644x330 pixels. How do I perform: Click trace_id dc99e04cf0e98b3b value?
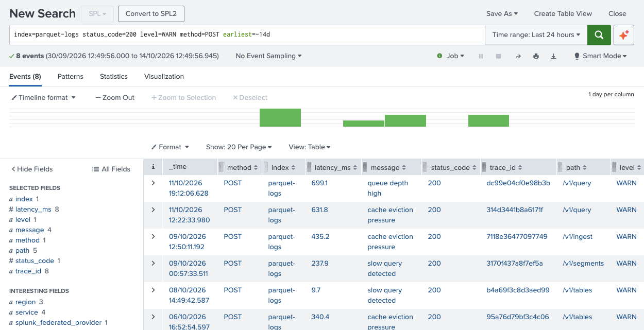click(518, 183)
